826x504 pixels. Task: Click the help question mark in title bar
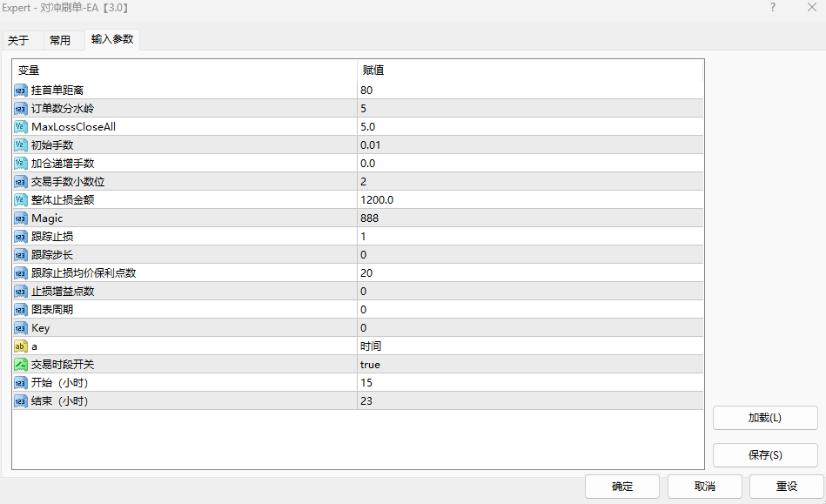click(x=772, y=8)
